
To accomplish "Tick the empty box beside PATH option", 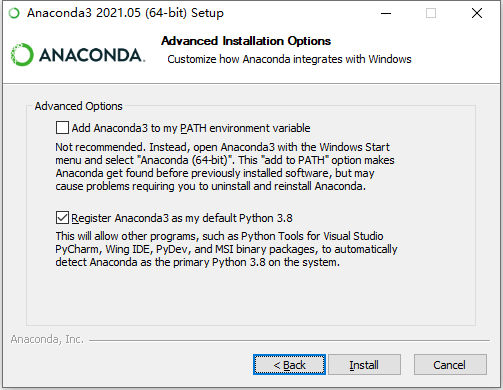I will coord(62,128).
